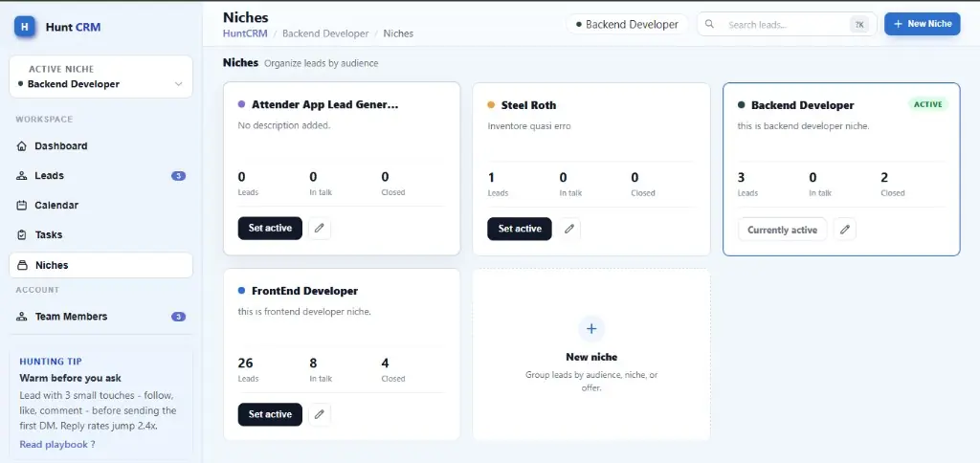This screenshot has width=980, height=463.
Task: Edit the Attender App niche pencil icon
Action: coord(320,228)
